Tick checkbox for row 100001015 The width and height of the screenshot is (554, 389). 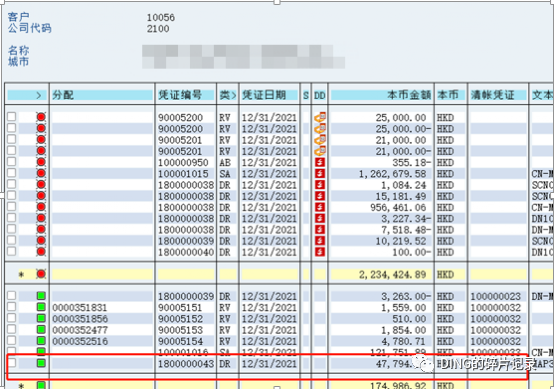12,173
